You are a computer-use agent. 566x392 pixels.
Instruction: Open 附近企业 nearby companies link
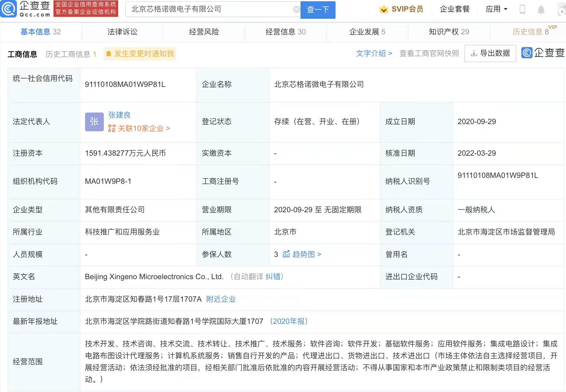coord(221,299)
